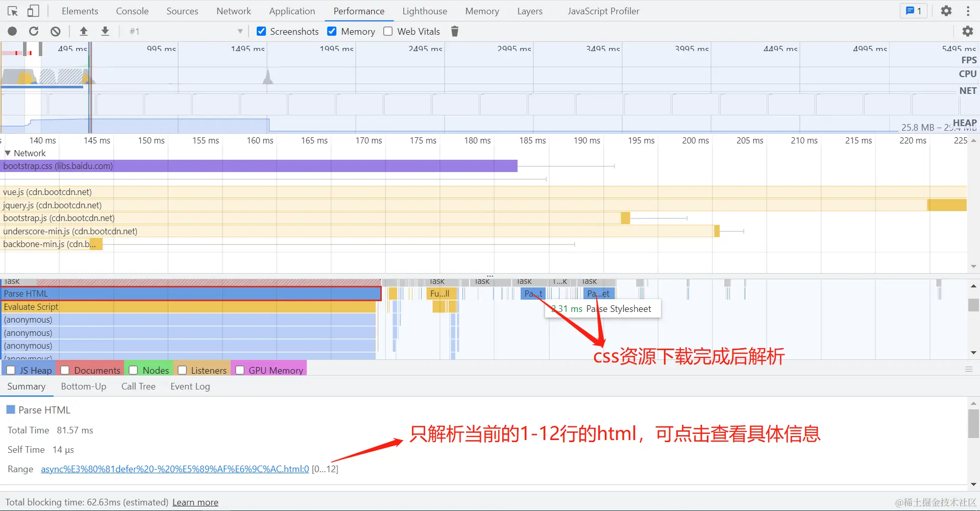
Task: Select the Call Tree details tab
Action: click(138, 386)
